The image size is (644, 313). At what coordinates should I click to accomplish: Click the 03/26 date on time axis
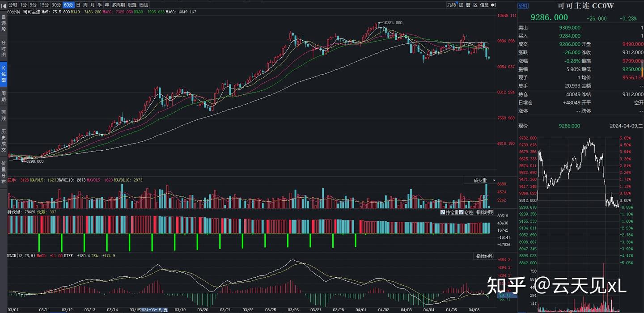(293, 309)
